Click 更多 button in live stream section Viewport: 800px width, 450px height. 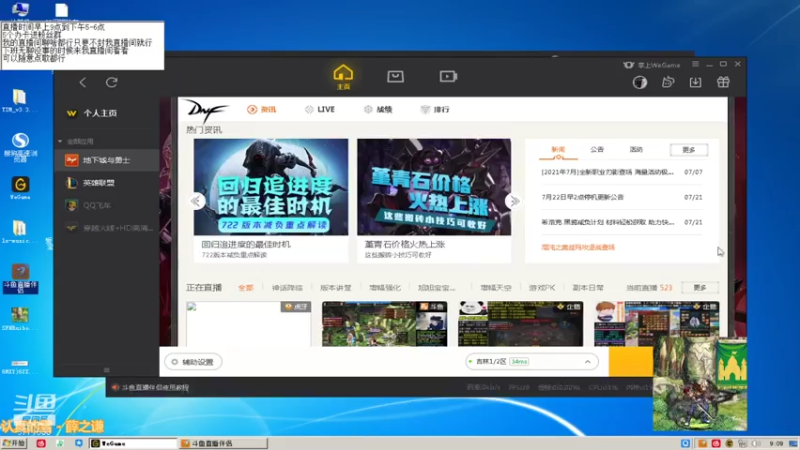pos(700,288)
